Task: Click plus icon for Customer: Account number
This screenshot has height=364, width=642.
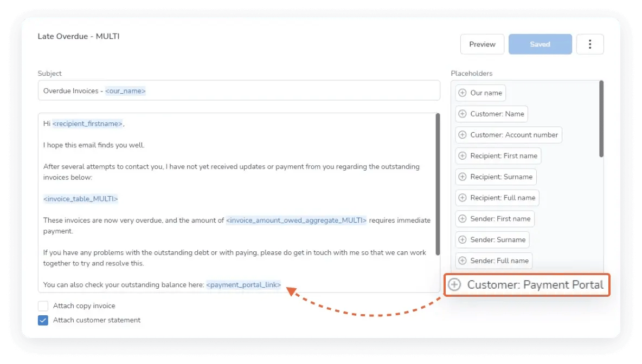Action: point(463,135)
